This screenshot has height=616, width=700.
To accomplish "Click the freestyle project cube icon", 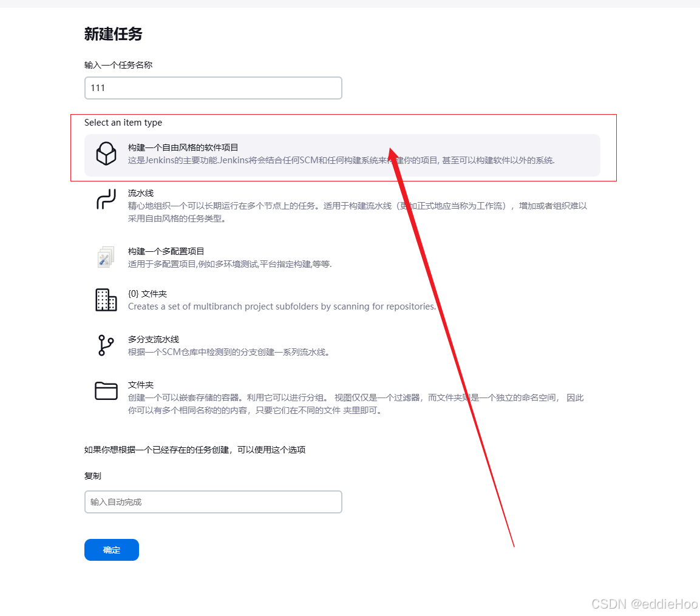I will tap(106, 154).
